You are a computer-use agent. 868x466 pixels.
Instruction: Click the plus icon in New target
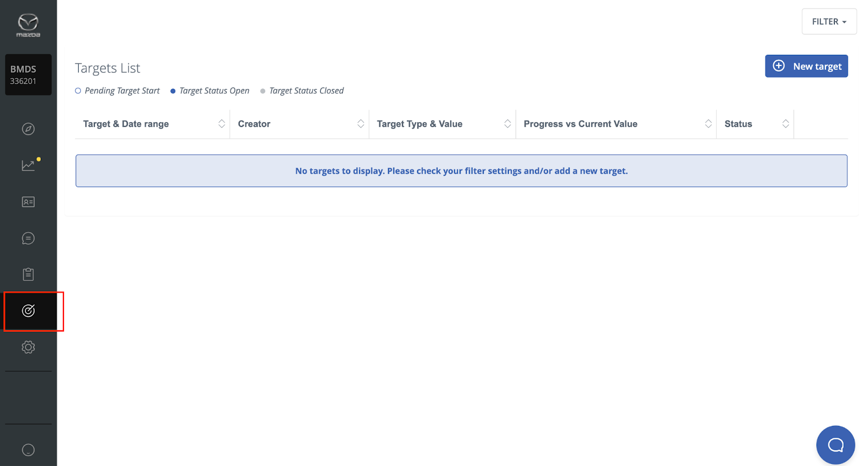point(778,66)
